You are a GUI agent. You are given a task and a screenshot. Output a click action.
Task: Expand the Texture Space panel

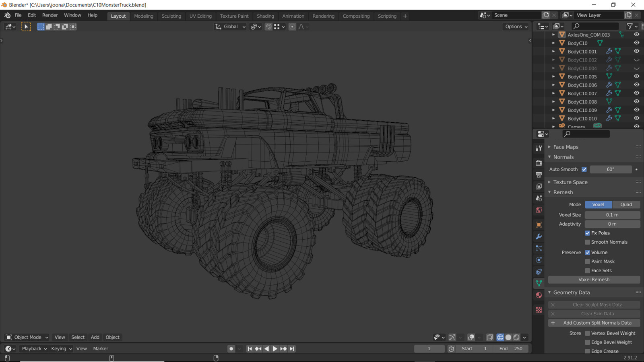tap(570, 182)
